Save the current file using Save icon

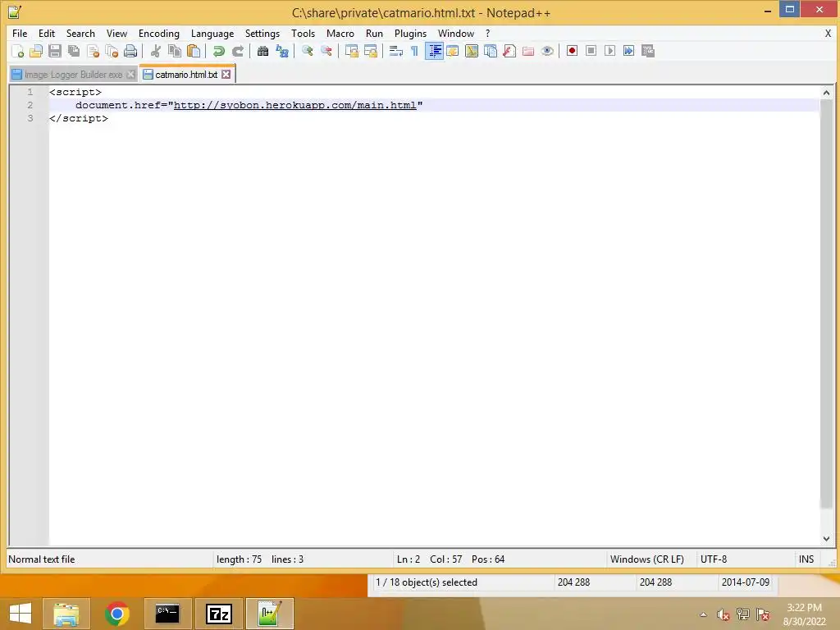point(55,51)
